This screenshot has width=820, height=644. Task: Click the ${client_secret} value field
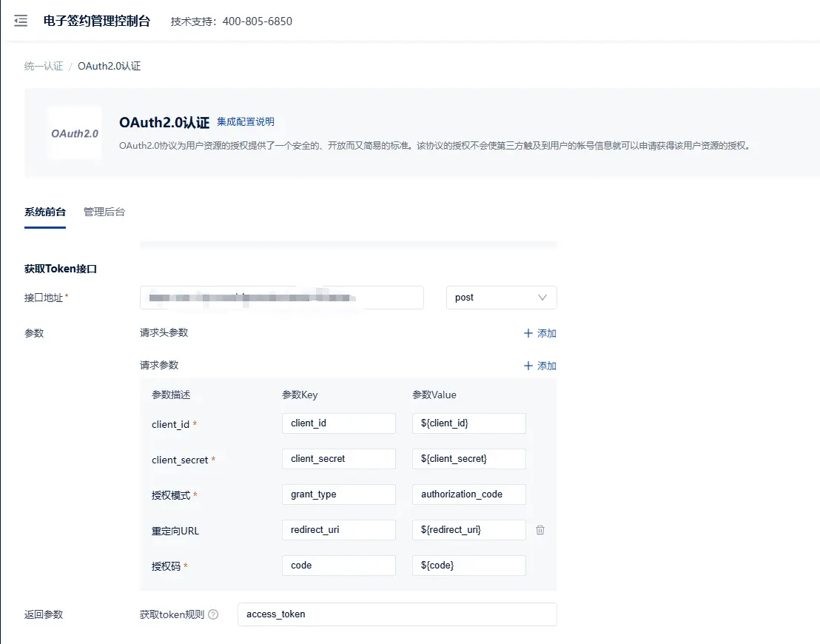click(x=468, y=459)
